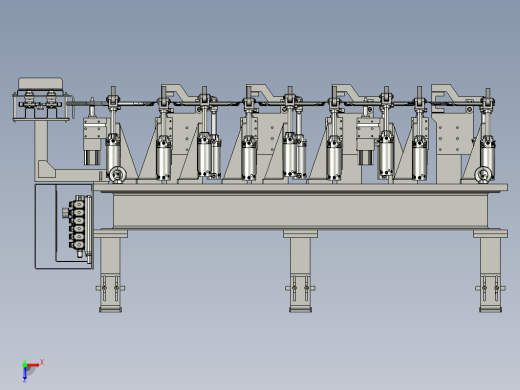Screen dimensions: 520x390
Task: Select the leftmost support leg of the frame
Action: click(110, 271)
